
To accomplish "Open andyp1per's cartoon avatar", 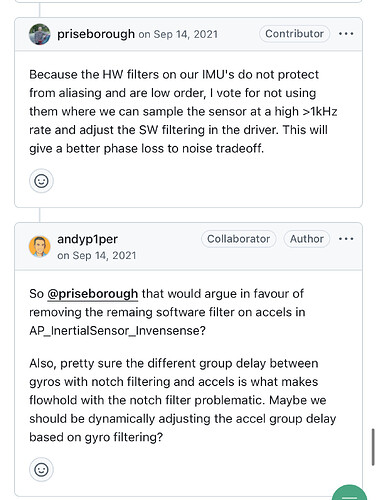I will coord(40,247).
